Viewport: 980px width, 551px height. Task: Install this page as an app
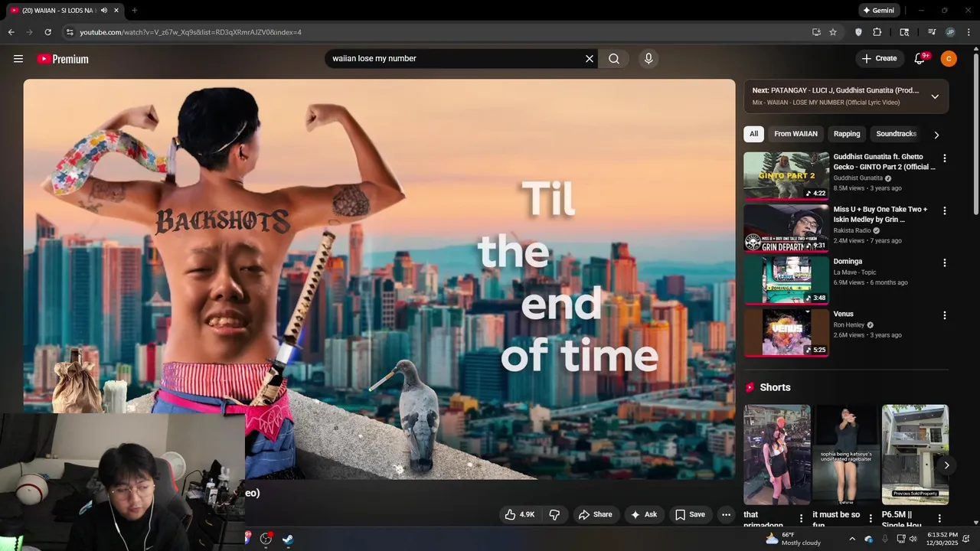(x=816, y=32)
